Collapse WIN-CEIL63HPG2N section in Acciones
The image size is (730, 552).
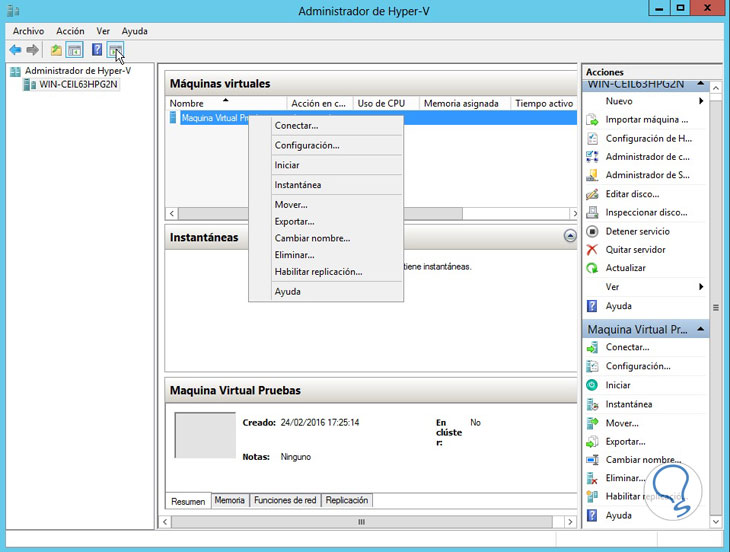pos(700,83)
